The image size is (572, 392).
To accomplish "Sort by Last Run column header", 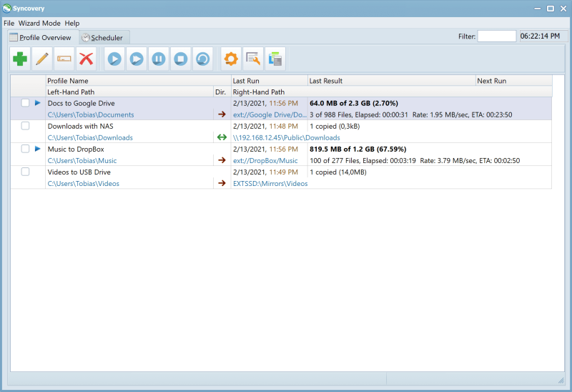I will point(270,81).
